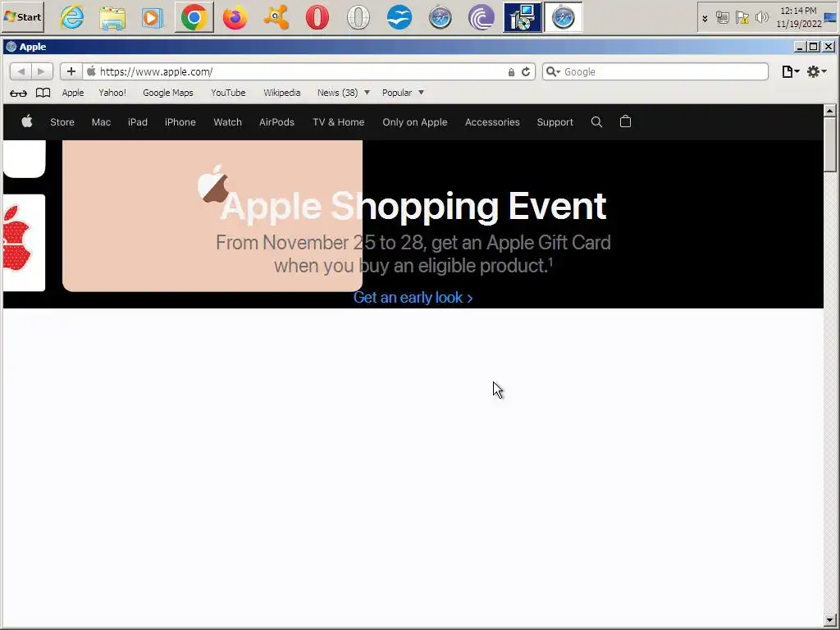
Task: Go to the iPad section
Action: coord(138,122)
